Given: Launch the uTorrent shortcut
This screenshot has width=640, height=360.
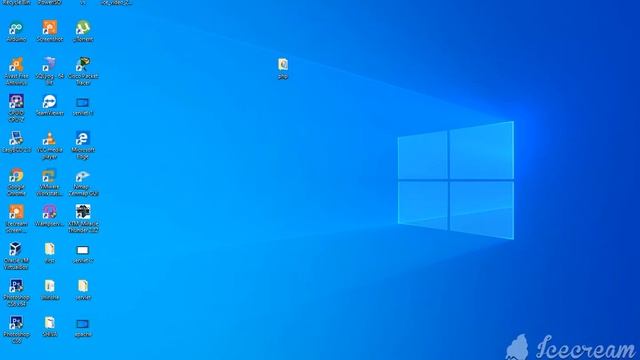Looking at the screenshot, I should 83,31.
